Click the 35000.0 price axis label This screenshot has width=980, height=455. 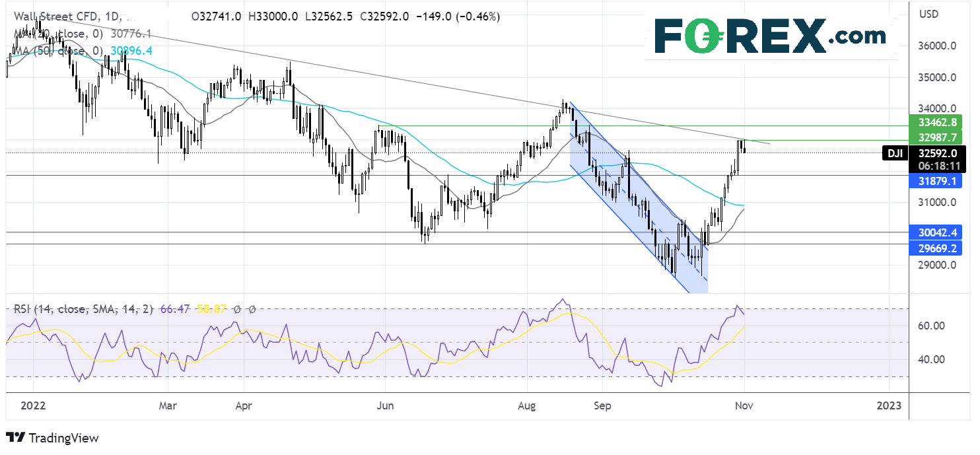[937, 77]
